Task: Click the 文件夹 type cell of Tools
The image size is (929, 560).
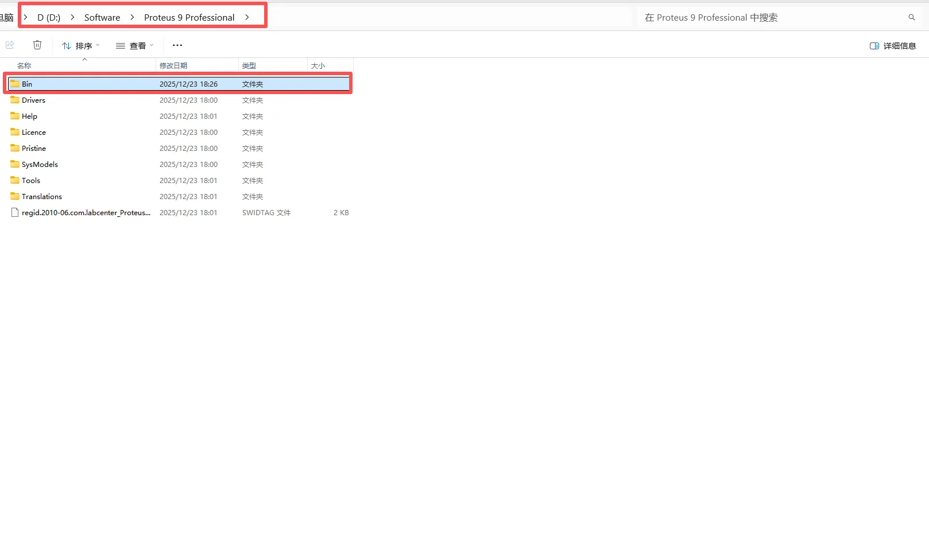Action: [253, 181]
